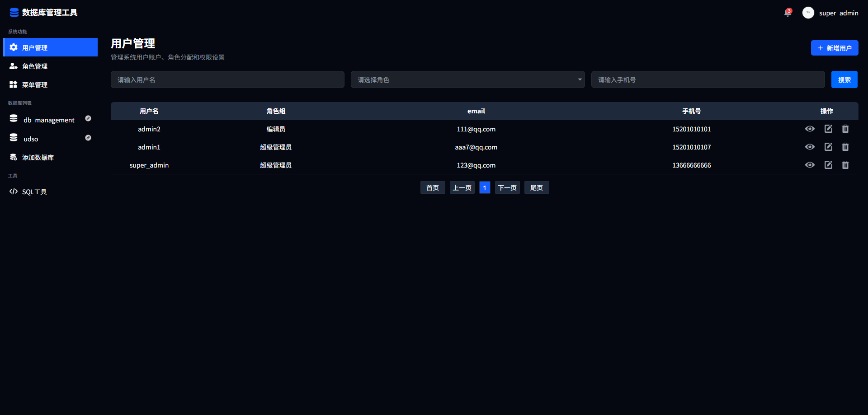868x415 pixels.
Task: Delete the admin1 user via trash icon
Action: 845,147
